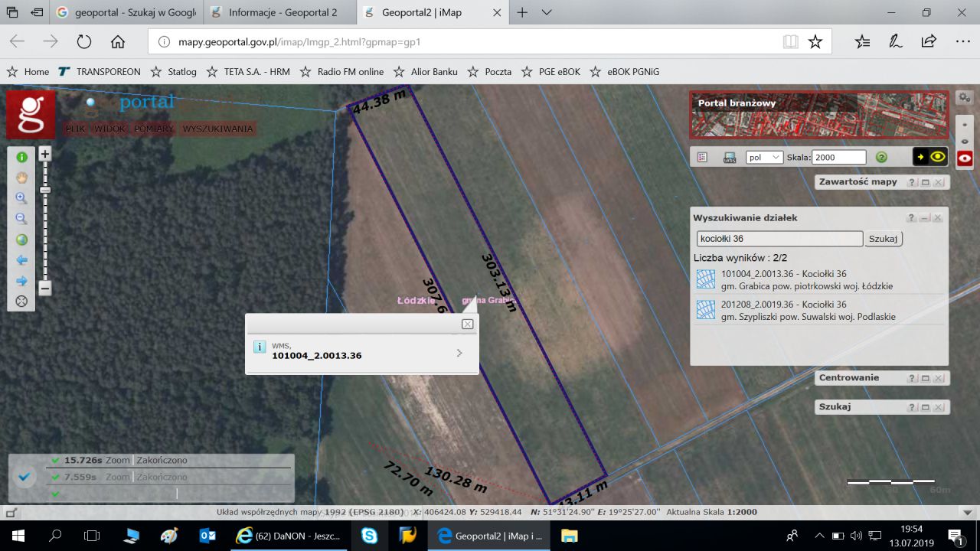Refresh the page
The height and width of the screenshot is (551, 980).
tap(84, 42)
